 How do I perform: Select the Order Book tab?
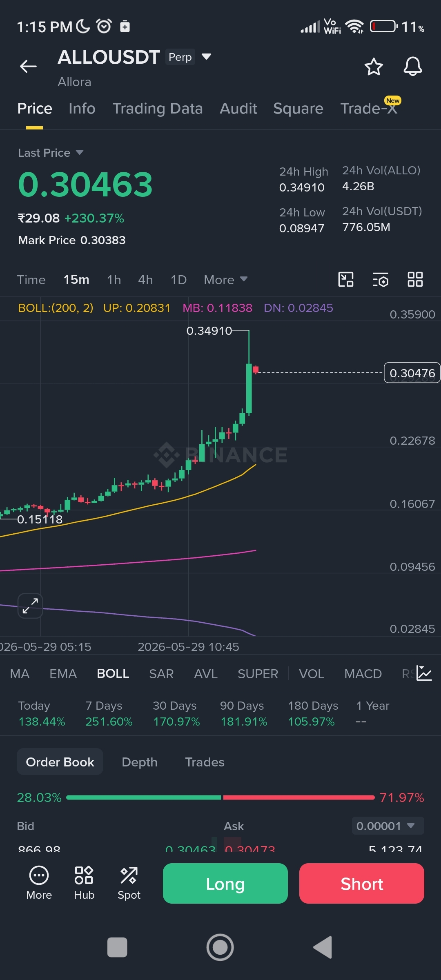pos(60,762)
